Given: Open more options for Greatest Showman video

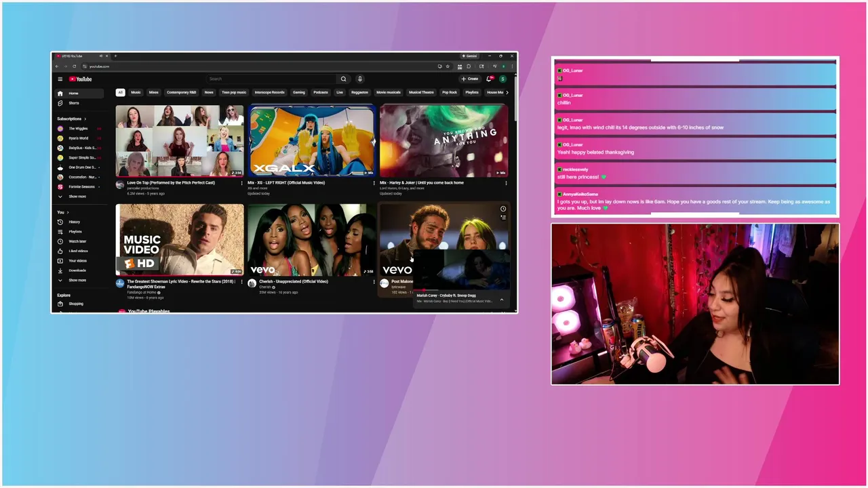Looking at the screenshot, I should (241, 282).
